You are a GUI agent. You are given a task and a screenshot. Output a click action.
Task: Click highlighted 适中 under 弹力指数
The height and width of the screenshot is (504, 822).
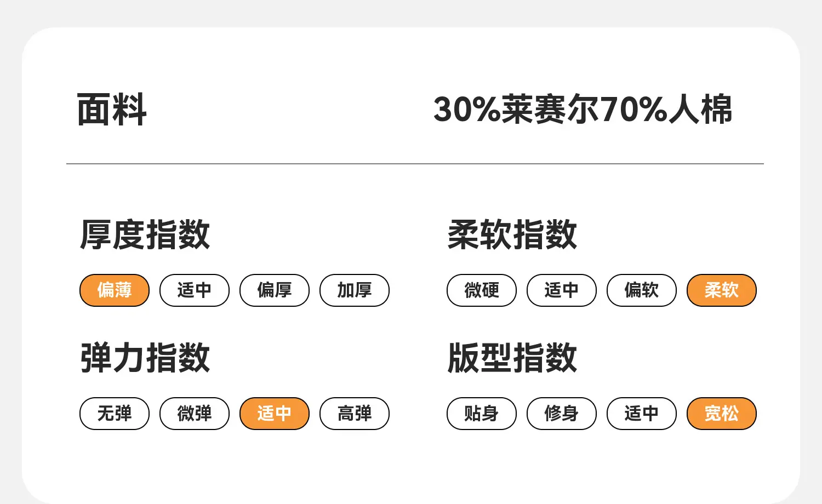275,414
